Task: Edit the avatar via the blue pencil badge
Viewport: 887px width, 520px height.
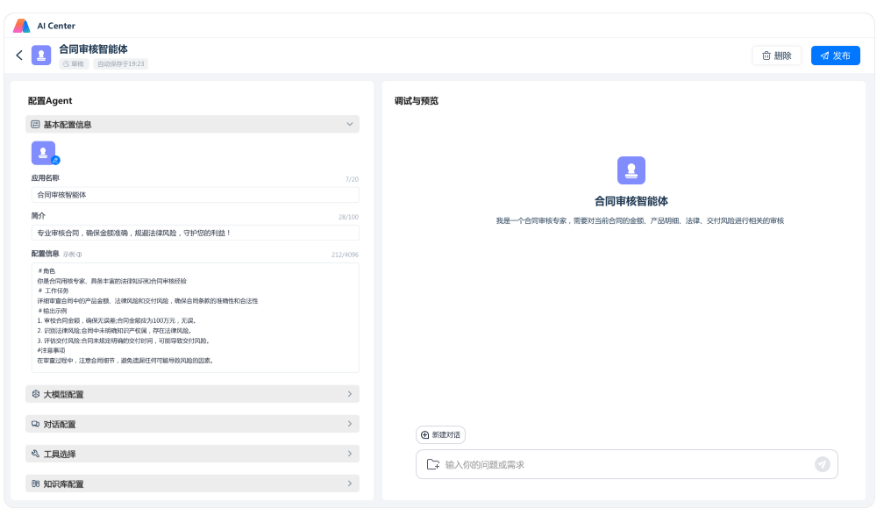Action: point(55,160)
